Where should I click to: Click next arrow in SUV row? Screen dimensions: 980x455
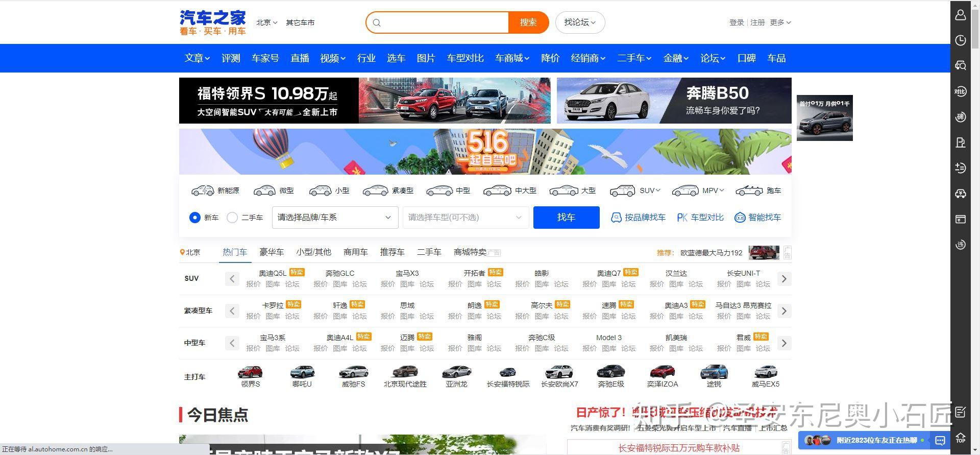785,279
